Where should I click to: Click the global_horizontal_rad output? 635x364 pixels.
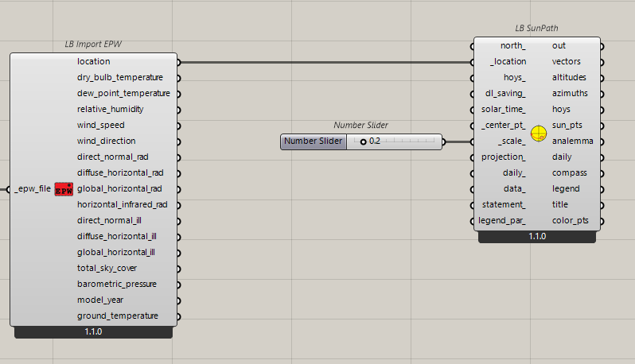120,188
